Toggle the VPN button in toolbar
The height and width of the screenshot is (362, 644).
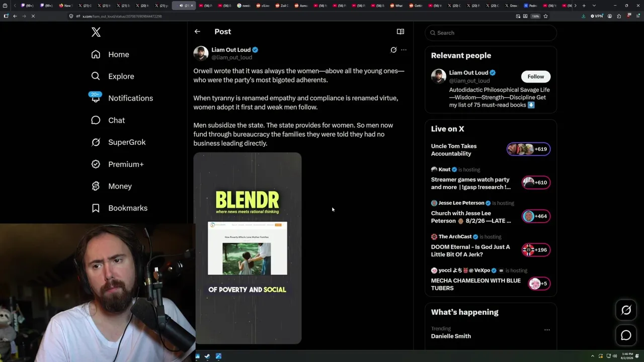pyautogui.click(x=597, y=16)
